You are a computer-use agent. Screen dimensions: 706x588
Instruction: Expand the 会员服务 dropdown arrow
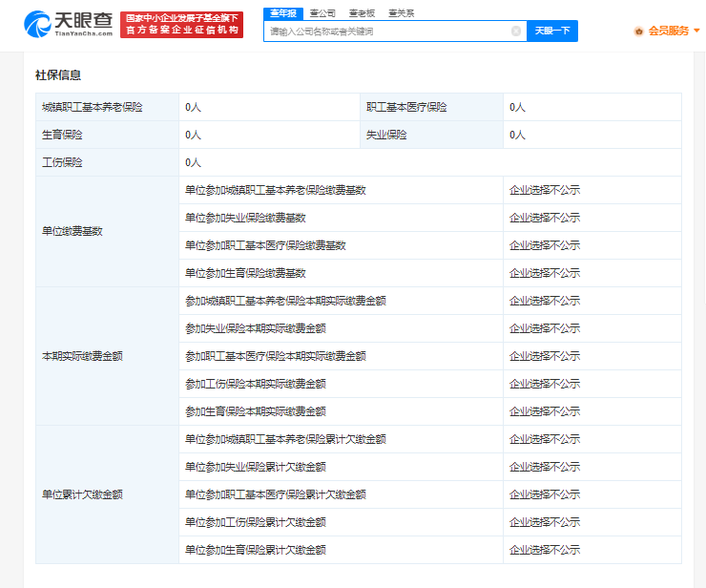click(x=697, y=31)
